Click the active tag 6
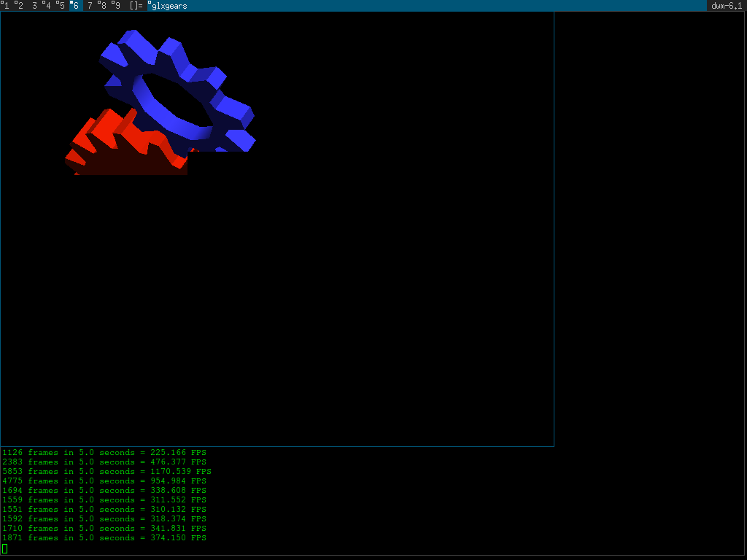The height and width of the screenshot is (560, 747). tap(75, 6)
